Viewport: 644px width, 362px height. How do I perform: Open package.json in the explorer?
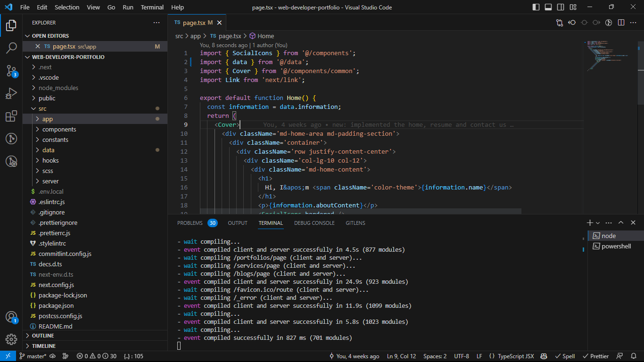[x=95, y=305]
